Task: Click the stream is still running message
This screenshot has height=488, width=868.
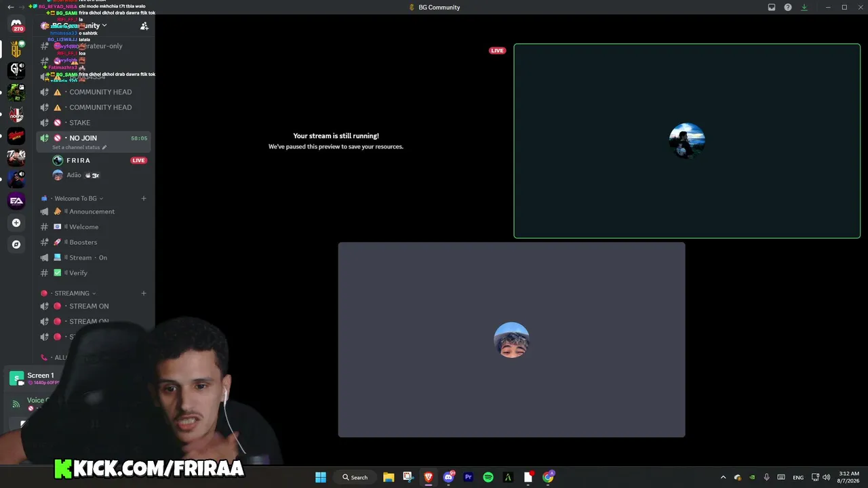Action: click(x=336, y=136)
